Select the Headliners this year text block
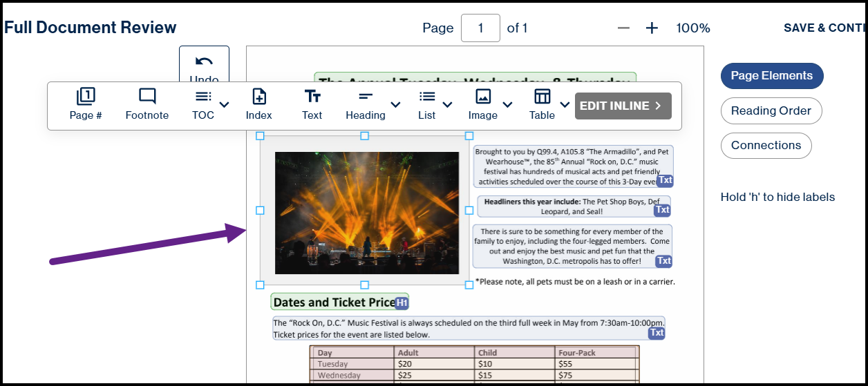This screenshot has width=868, height=386. [x=574, y=206]
